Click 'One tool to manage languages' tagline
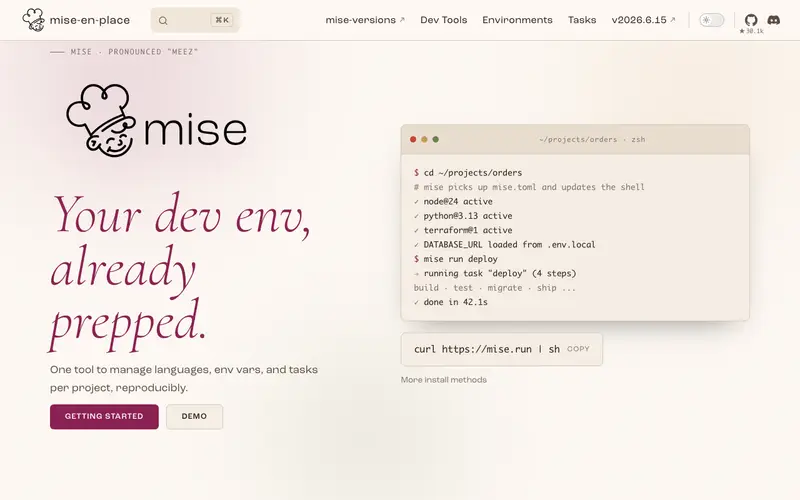 [184, 379]
